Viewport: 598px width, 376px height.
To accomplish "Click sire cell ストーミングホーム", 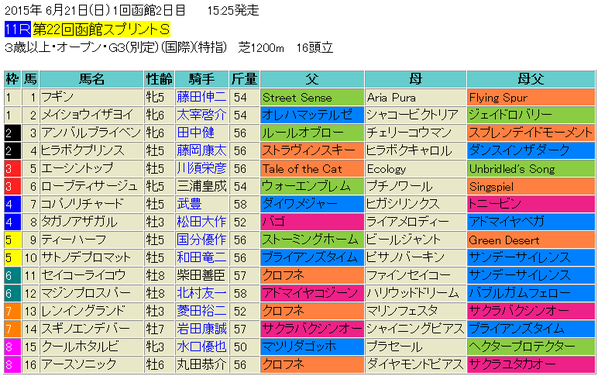I will (312, 240).
